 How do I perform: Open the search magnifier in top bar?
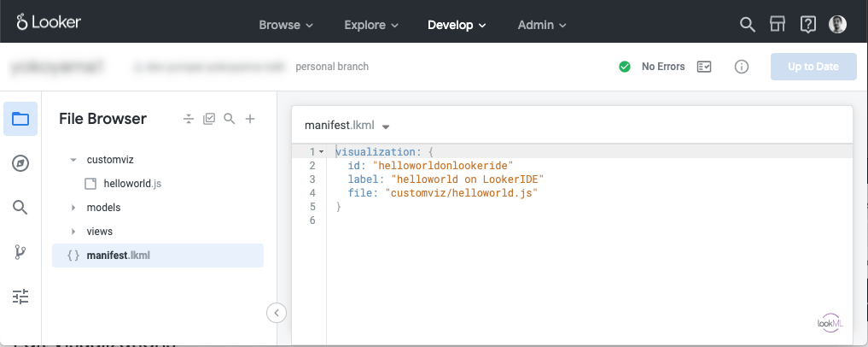tap(748, 25)
